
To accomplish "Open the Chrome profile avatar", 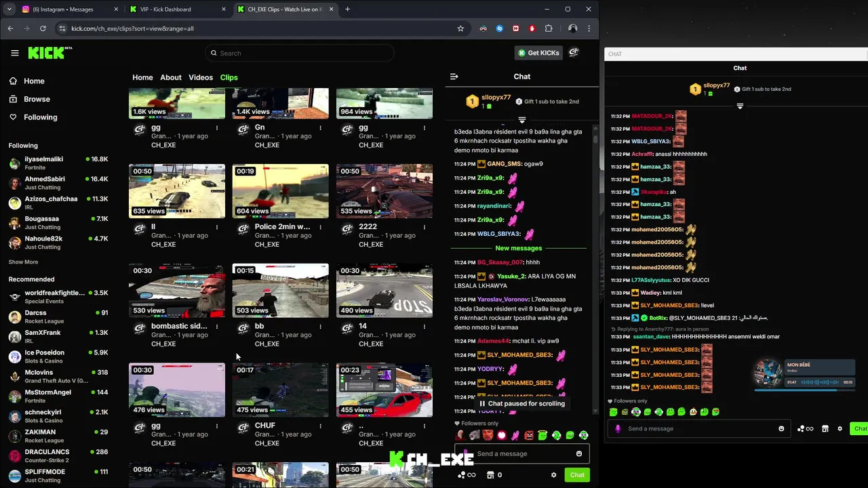I will click(x=572, y=28).
